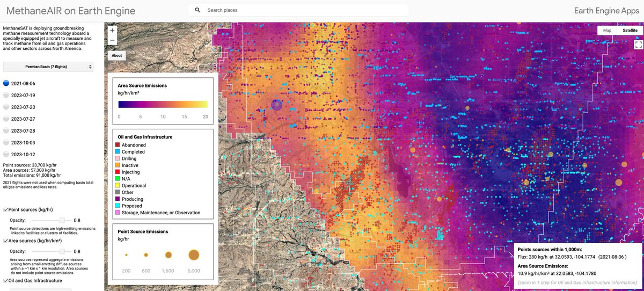Open the About panel
The image size is (644, 291).
[x=116, y=55]
